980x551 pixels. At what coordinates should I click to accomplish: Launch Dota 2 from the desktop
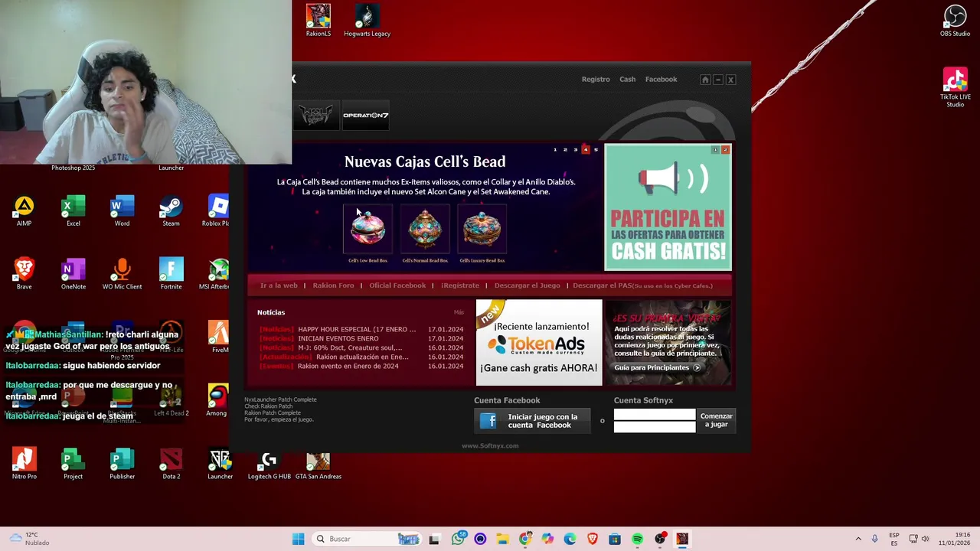[171, 464]
